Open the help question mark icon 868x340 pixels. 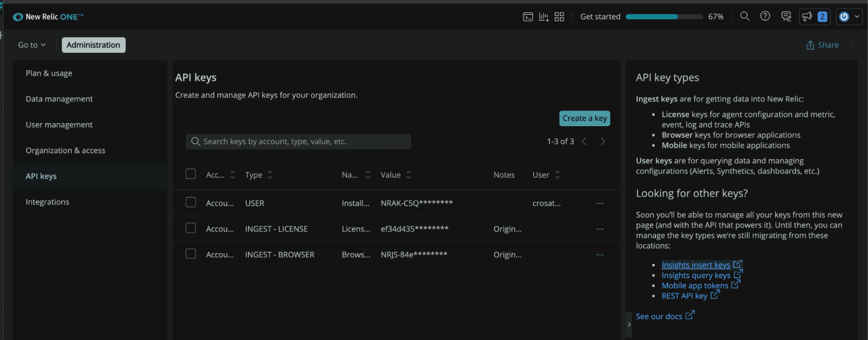[x=765, y=16]
